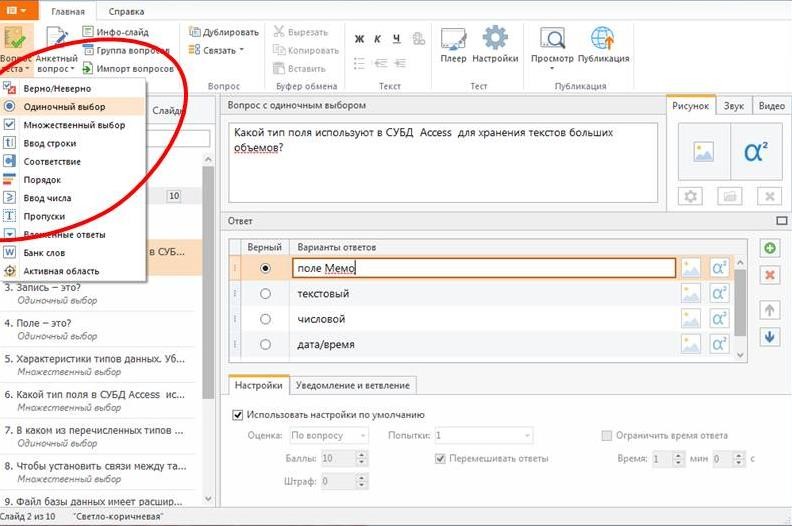Remove the question picture with the X icon
Viewport: 792px width, 526px height.
(x=769, y=196)
